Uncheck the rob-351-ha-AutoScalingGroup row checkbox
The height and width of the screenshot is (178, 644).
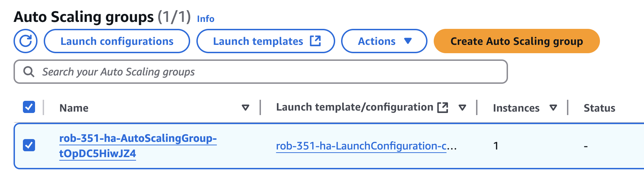(x=29, y=145)
